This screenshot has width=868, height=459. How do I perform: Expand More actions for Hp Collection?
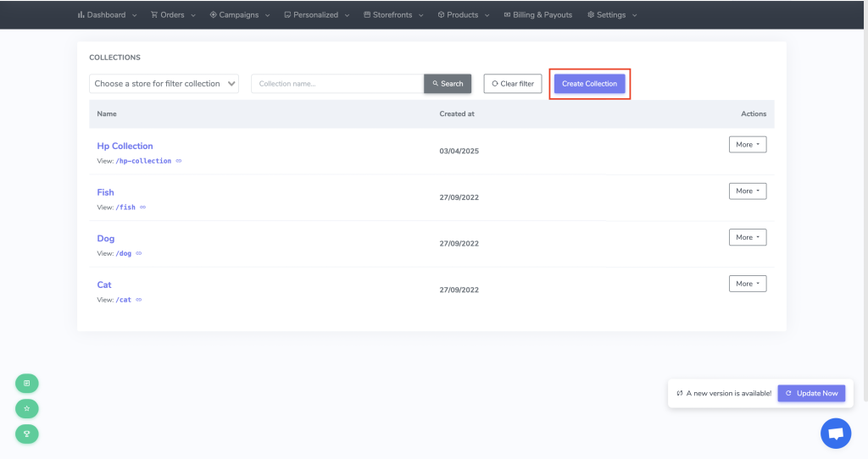click(747, 145)
